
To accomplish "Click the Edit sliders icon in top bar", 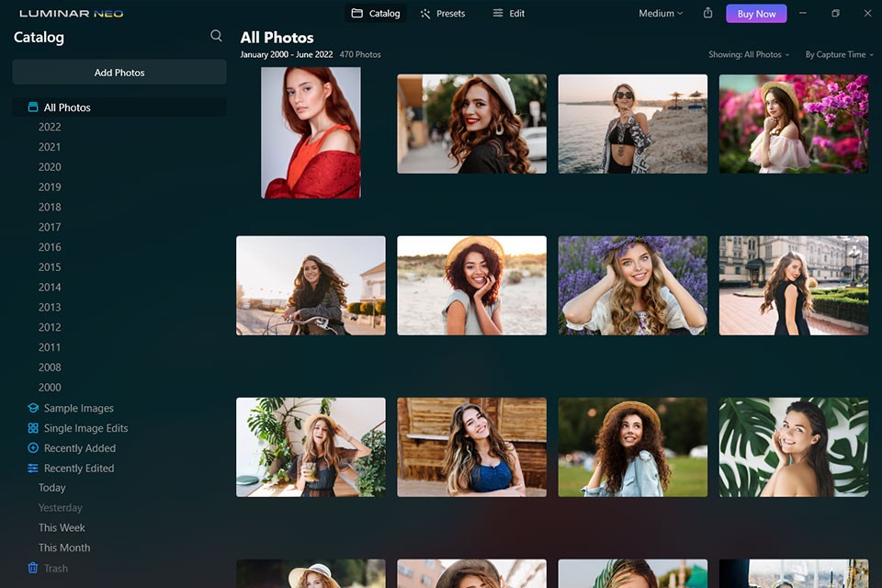I will [498, 13].
